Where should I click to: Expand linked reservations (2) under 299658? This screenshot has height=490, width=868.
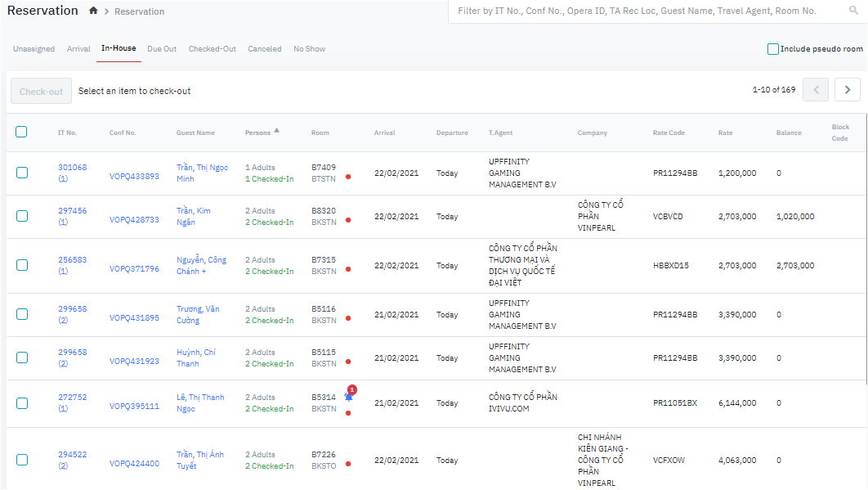point(63,321)
